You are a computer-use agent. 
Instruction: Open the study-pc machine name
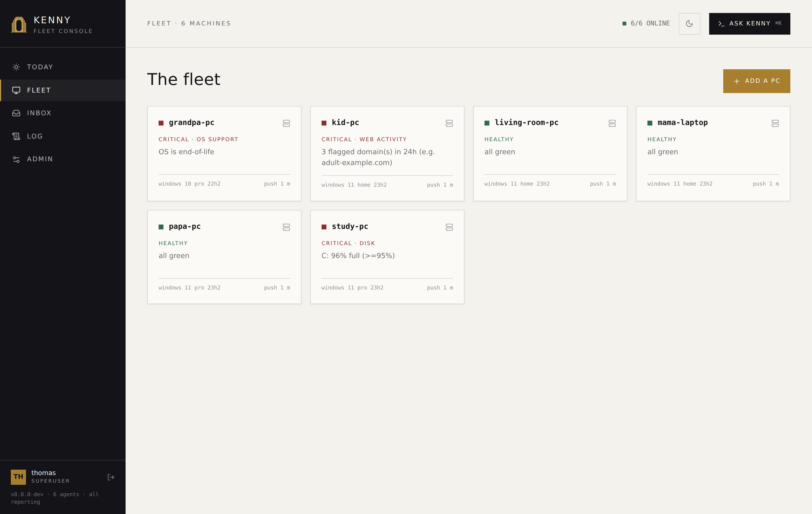tap(350, 226)
